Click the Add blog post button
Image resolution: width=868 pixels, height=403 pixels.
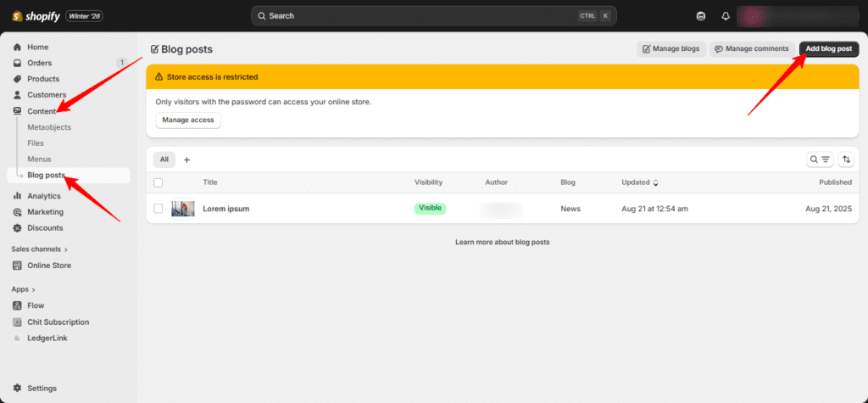(x=828, y=49)
